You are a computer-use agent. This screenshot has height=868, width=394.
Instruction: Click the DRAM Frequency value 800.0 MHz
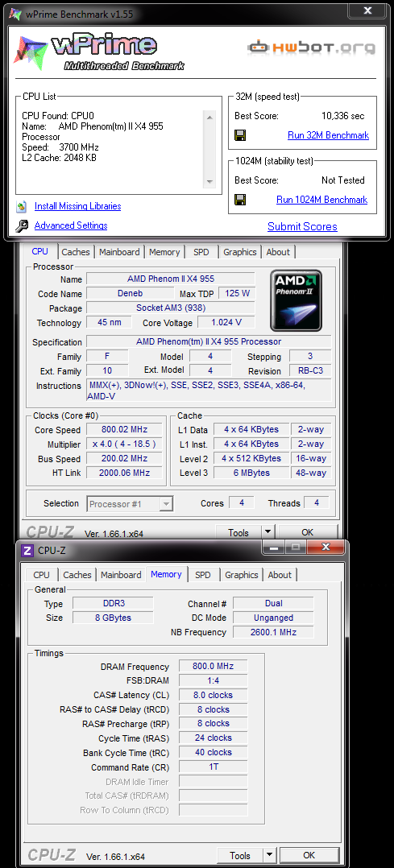tap(214, 667)
